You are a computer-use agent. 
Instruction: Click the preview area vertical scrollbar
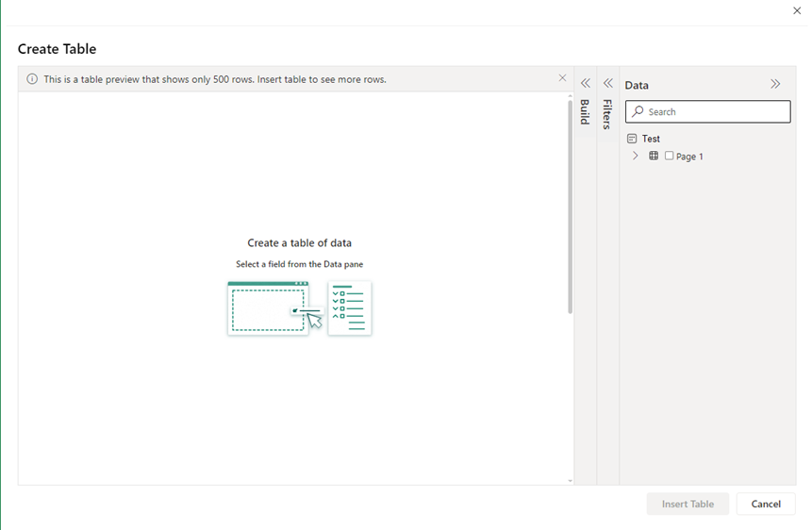click(571, 207)
